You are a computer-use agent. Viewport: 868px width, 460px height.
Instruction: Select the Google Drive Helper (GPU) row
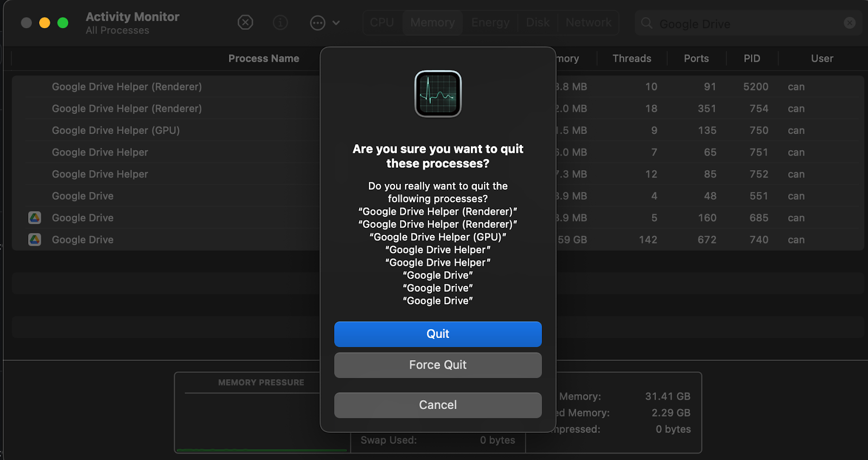[438, 130]
